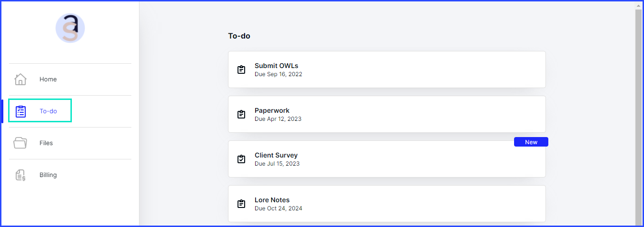
Task: Open the Files folder icon
Action: pyautogui.click(x=20, y=143)
